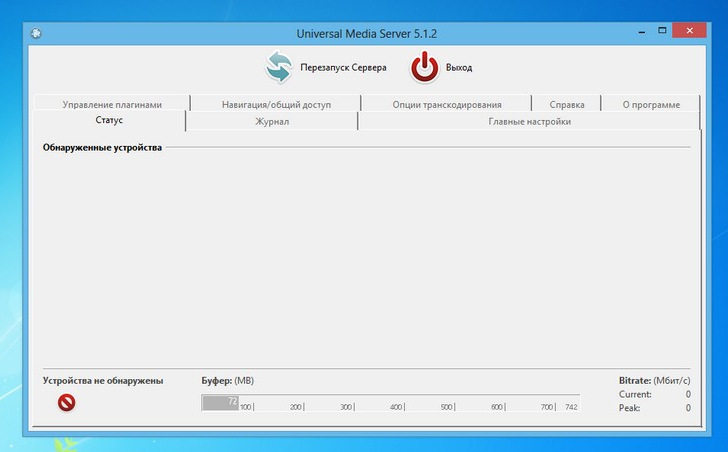The image size is (728, 452).
Task: Click the Выход button label
Action: pyautogui.click(x=459, y=68)
